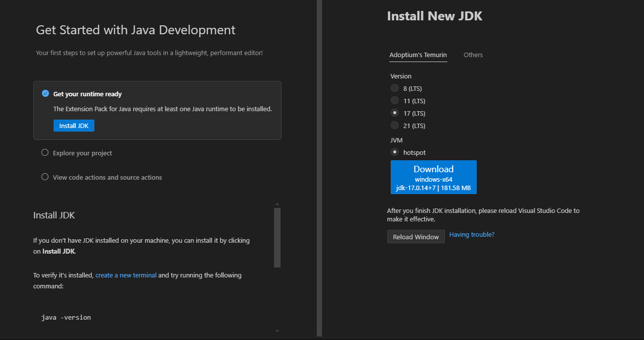This screenshot has width=644, height=340.
Task: Open the 'Having trouble?' link
Action: [x=472, y=234]
